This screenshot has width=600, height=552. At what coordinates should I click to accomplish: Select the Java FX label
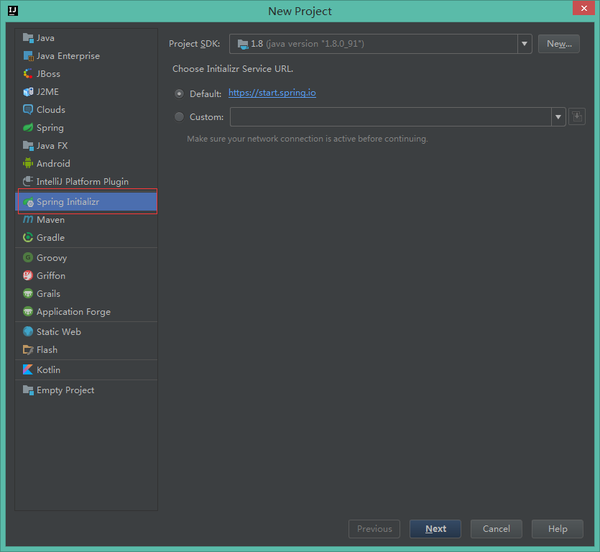52,146
